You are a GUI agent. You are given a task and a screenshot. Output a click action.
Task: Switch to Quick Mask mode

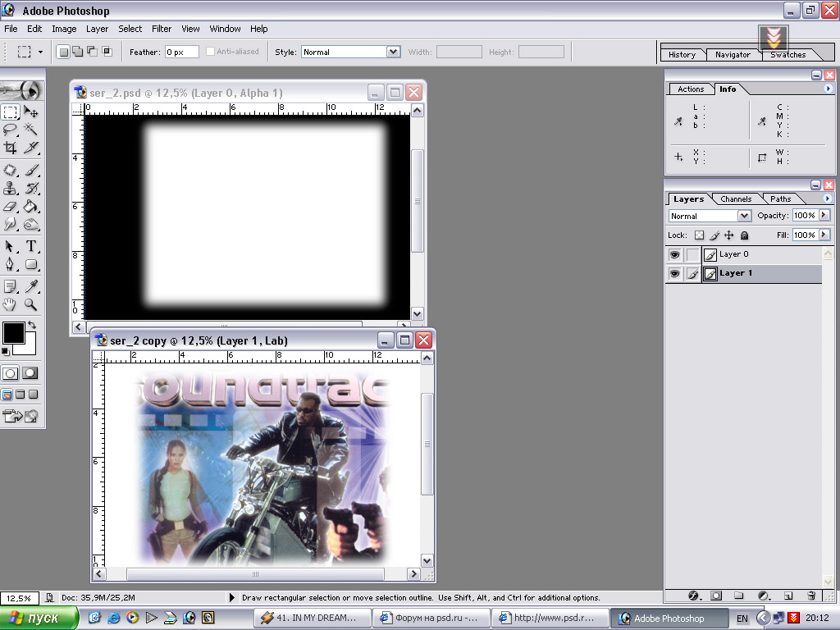pos(30,373)
